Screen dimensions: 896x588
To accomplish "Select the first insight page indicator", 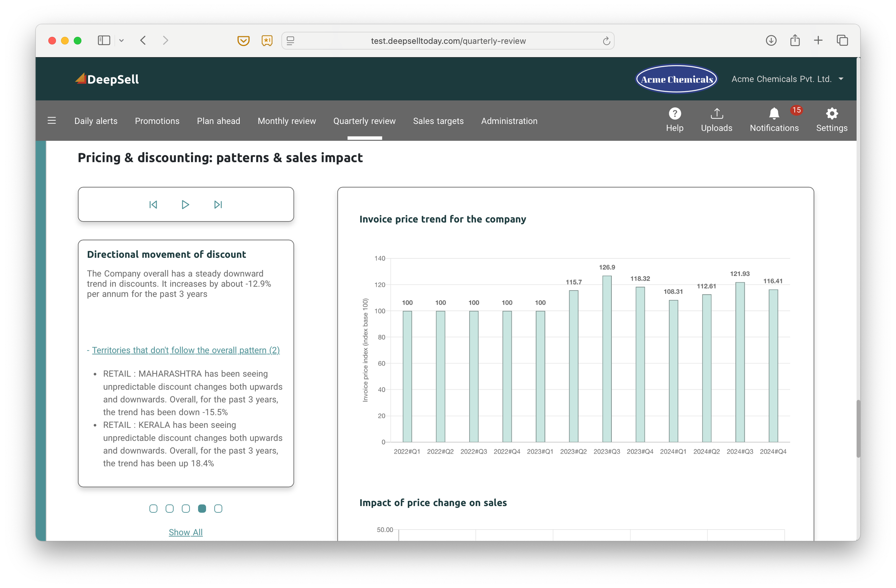I will pos(153,508).
